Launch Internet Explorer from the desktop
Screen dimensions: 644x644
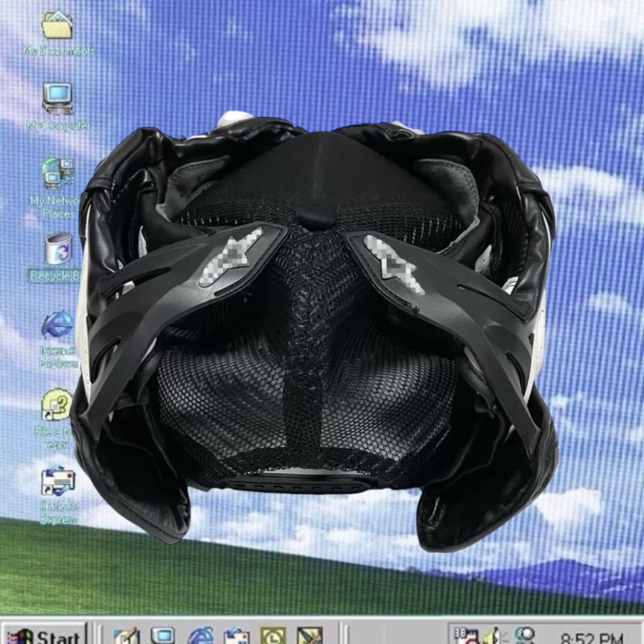click(58, 325)
